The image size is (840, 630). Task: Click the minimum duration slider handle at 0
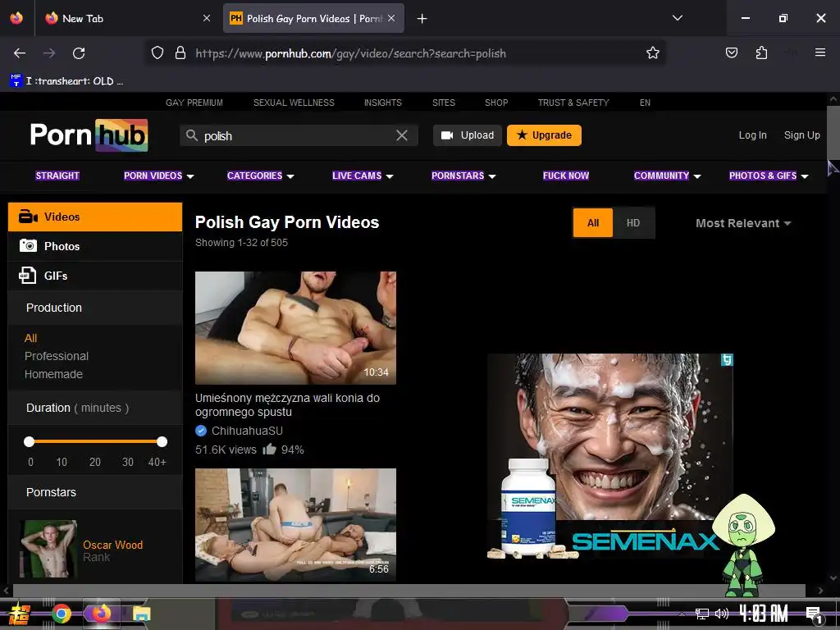29,441
